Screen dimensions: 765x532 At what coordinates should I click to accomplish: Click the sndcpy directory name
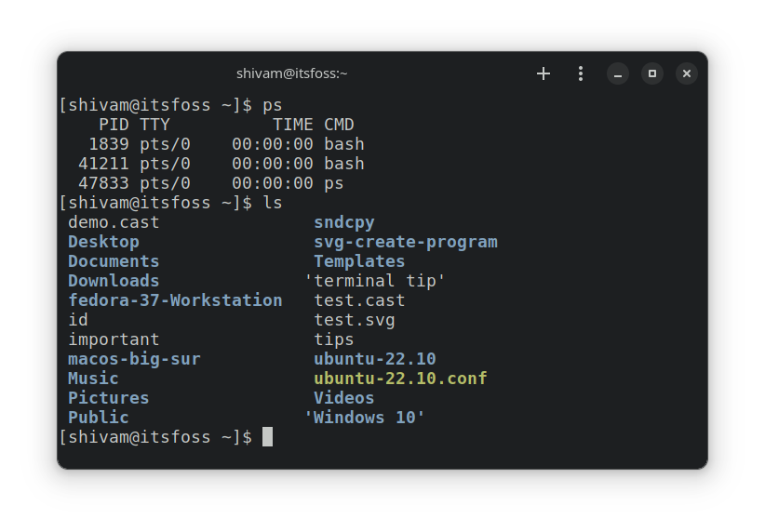tap(344, 222)
